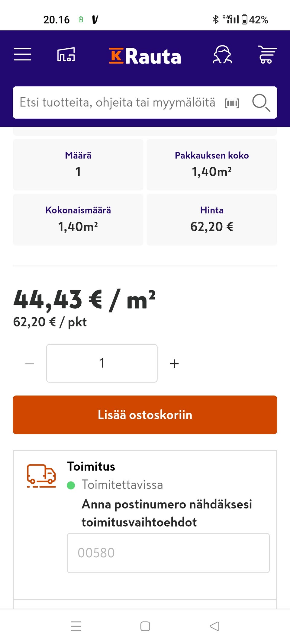The image size is (290, 644).
Task: Click the Toimitus section heading
Action: coord(91,466)
